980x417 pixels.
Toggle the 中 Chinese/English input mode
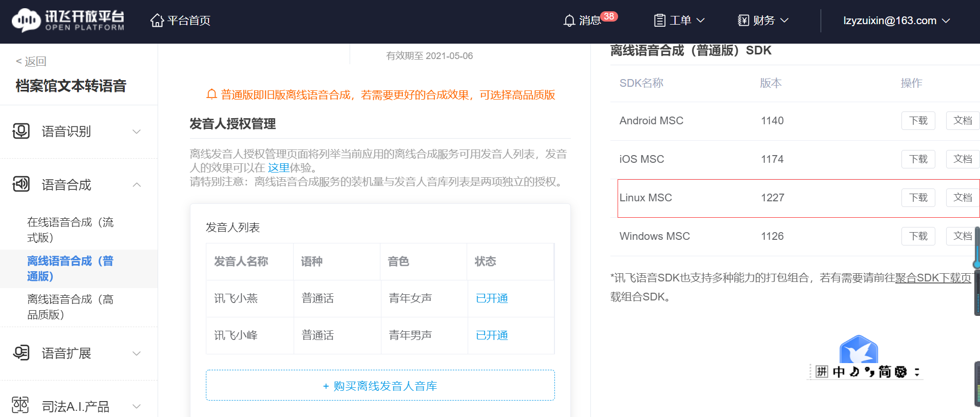coord(839,372)
